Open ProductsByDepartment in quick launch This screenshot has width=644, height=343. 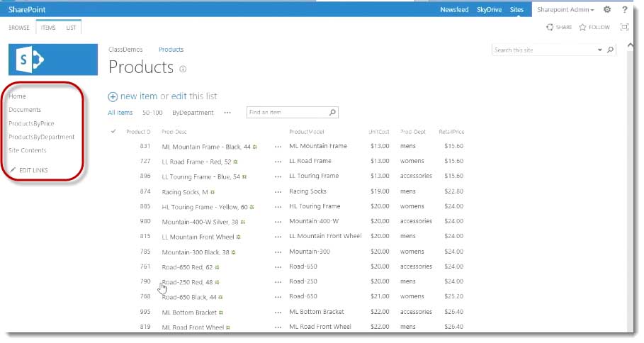click(x=42, y=137)
